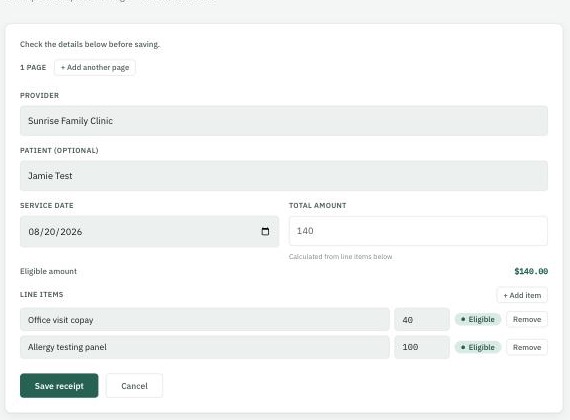The height and width of the screenshot is (420, 570).
Task: Open the service date calendar picker icon
Action: (x=265, y=232)
